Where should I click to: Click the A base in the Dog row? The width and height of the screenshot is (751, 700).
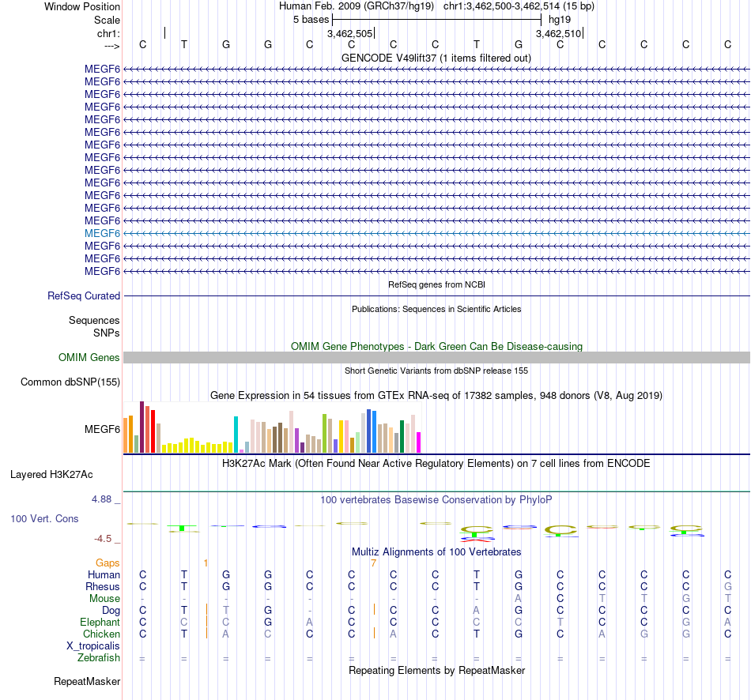click(x=476, y=610)
